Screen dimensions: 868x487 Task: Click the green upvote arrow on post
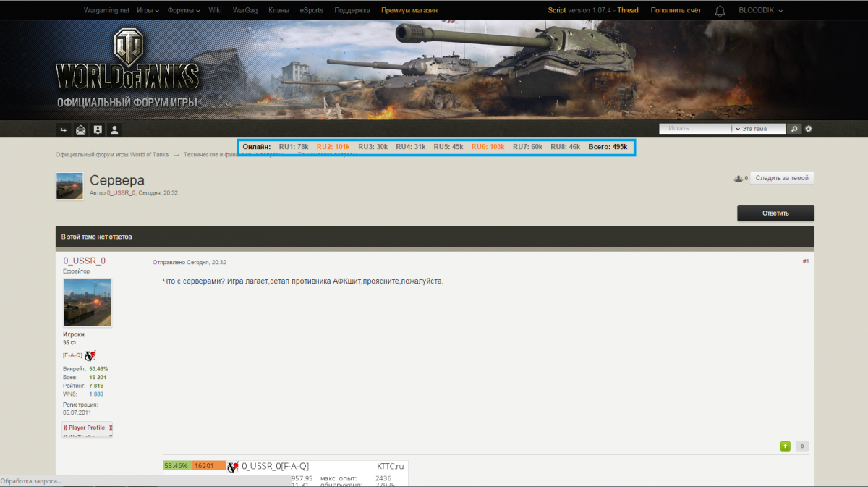click(786, 446)
